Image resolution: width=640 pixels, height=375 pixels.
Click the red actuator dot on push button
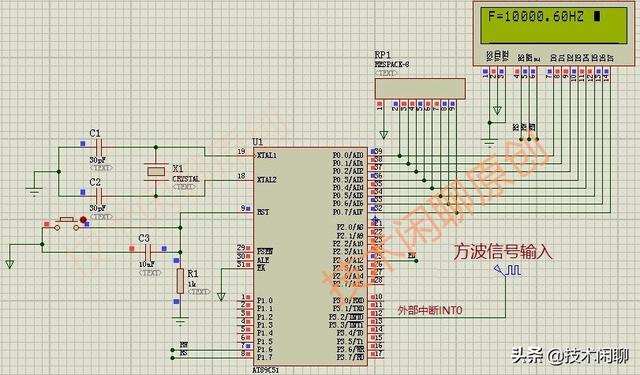83,220
